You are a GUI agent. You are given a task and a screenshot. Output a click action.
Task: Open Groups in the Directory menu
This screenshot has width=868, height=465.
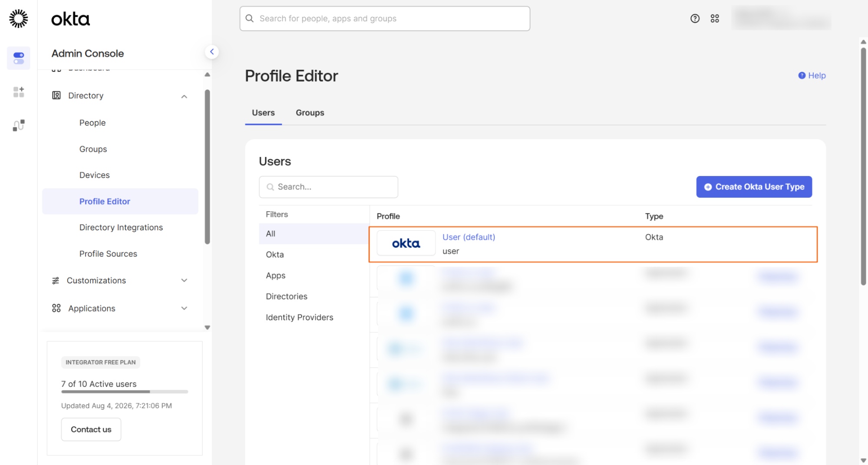click(93, 149)
